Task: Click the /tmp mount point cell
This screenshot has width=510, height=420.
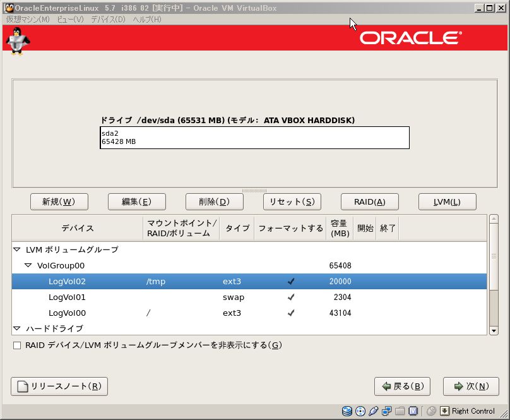Action: click(x=156, y=282)
